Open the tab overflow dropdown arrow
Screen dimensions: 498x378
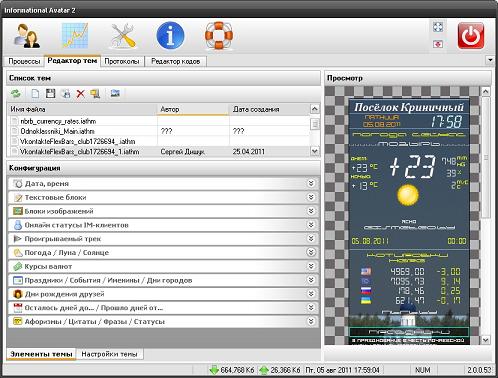490,60
